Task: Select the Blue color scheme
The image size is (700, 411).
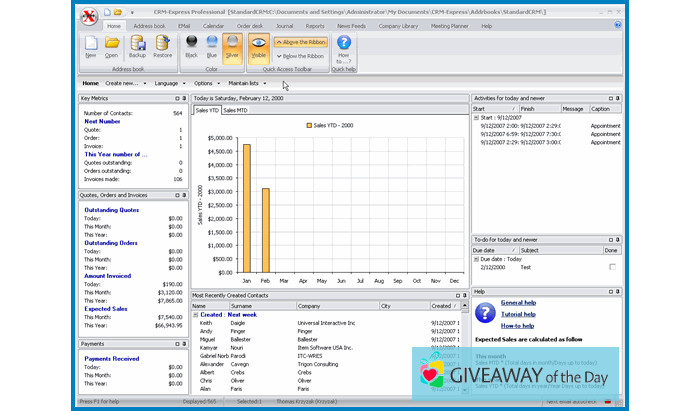Action: (x=211, y=46)
